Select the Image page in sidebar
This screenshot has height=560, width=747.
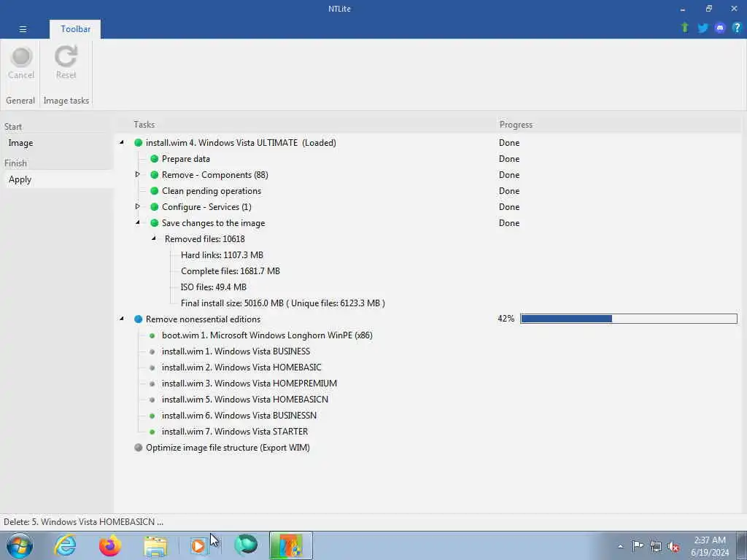(x=20, y=143)
